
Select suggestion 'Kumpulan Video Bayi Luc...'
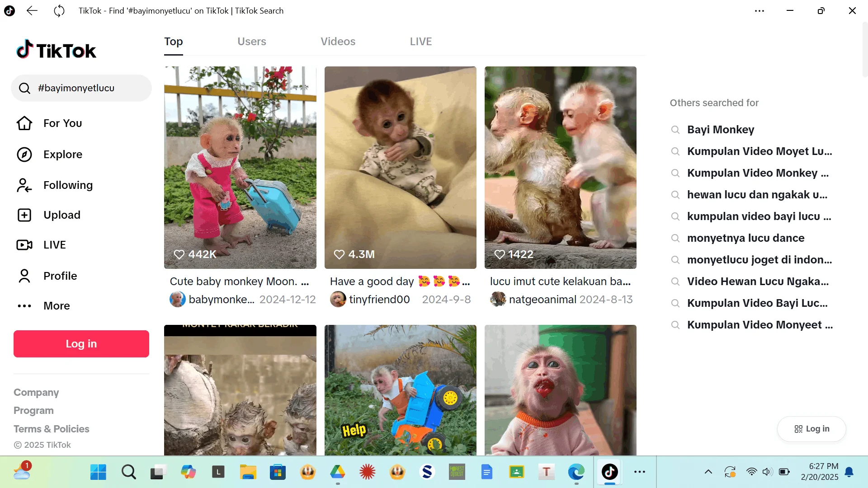pyautogui.click(x=757, y=303)
